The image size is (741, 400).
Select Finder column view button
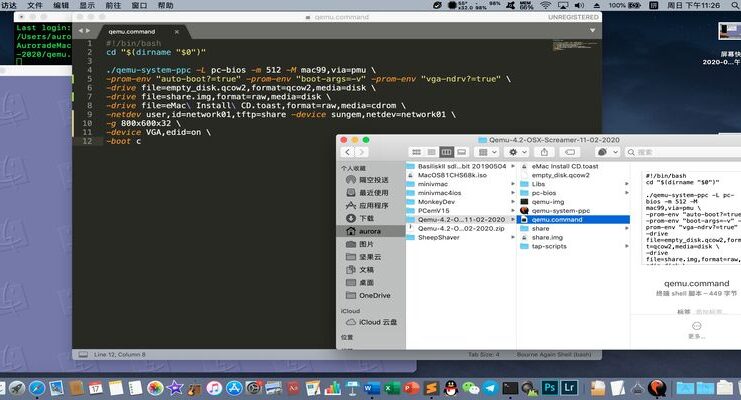click(446, 152)
